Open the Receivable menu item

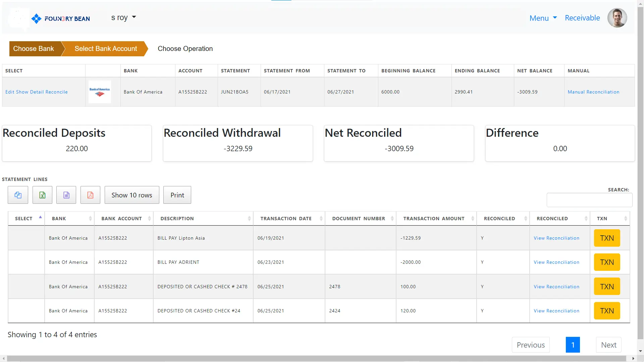point(582,18)
